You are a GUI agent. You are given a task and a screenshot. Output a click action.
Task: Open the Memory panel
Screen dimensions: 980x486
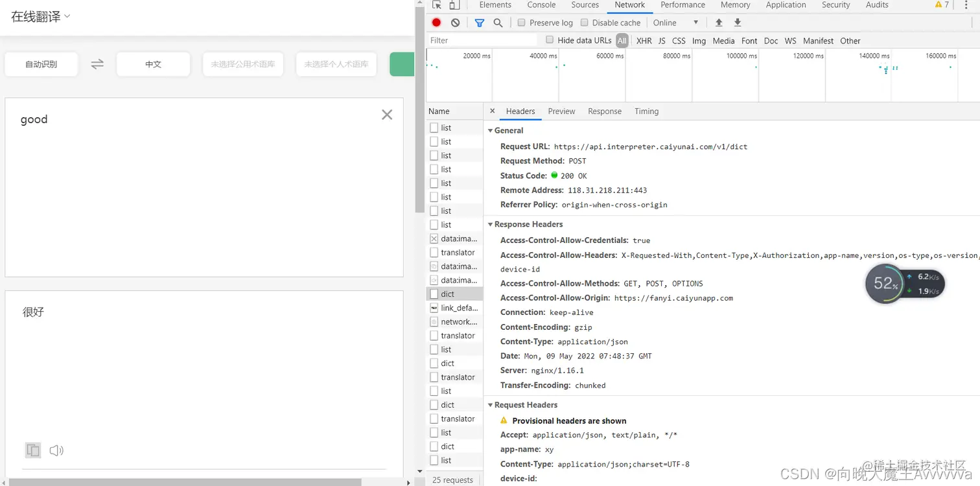735,5
